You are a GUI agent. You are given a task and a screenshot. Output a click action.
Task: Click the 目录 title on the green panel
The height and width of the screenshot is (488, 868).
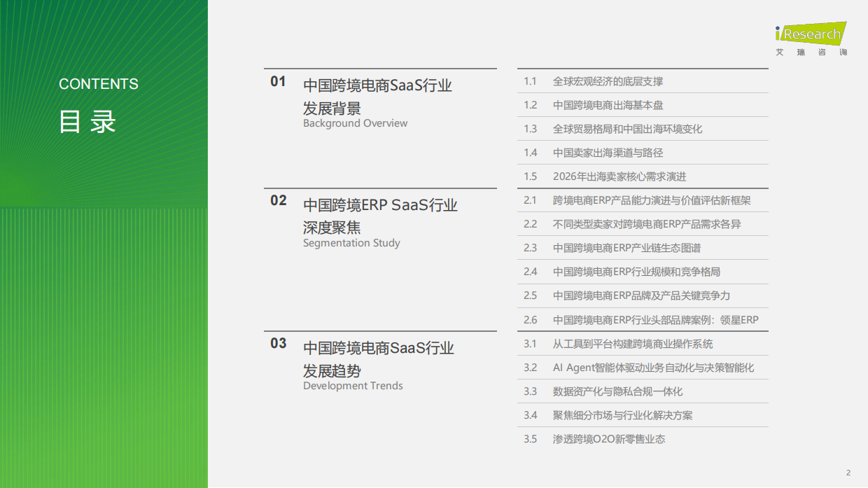pos(87,122)
